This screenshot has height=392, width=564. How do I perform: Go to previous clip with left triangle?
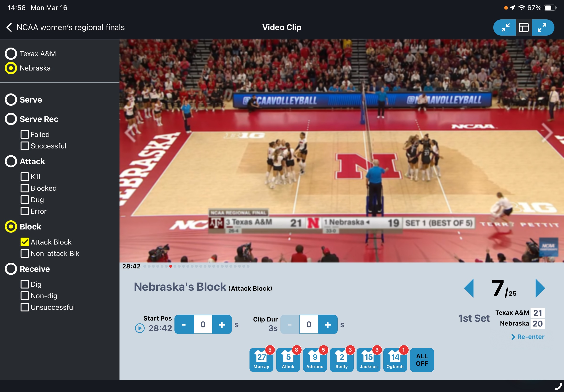(x=469, y=288)
